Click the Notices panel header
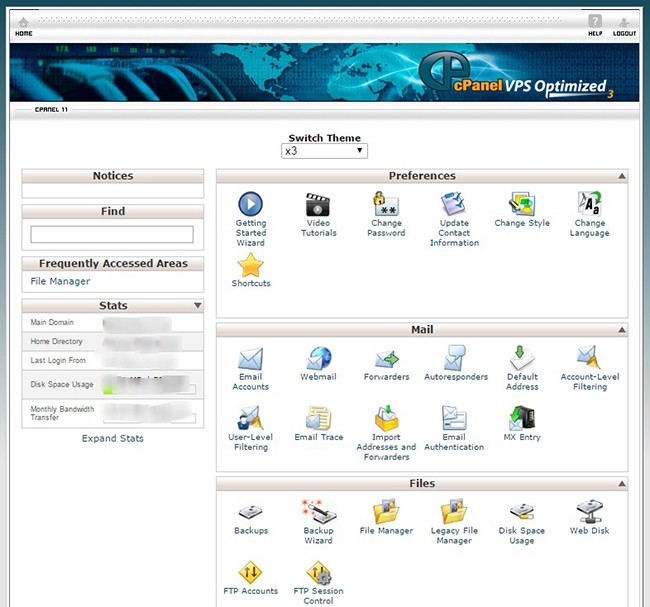The height and width of the screenshot is (607, 650). 113,176
